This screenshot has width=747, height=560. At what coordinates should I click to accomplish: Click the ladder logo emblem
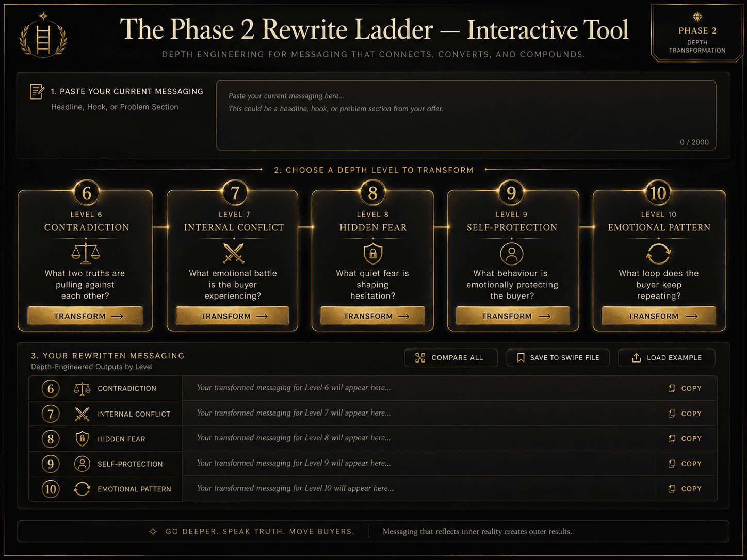pyautogui.click(x=43, y=35)
